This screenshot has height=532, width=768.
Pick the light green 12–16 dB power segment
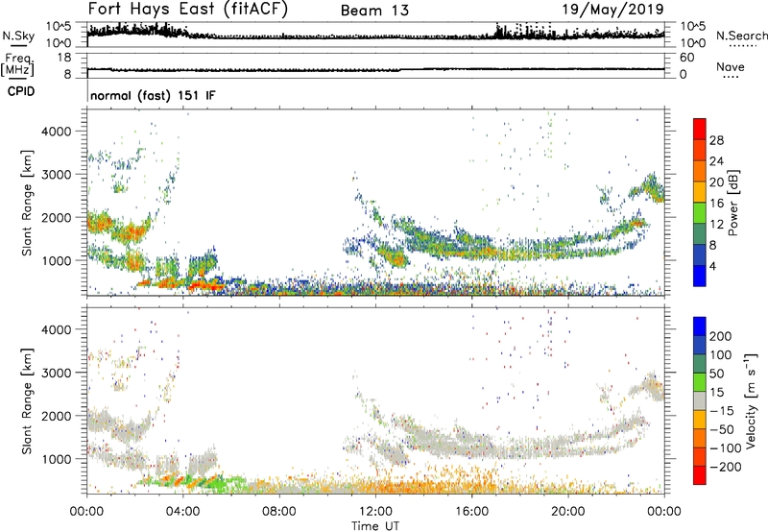(700, 213)
